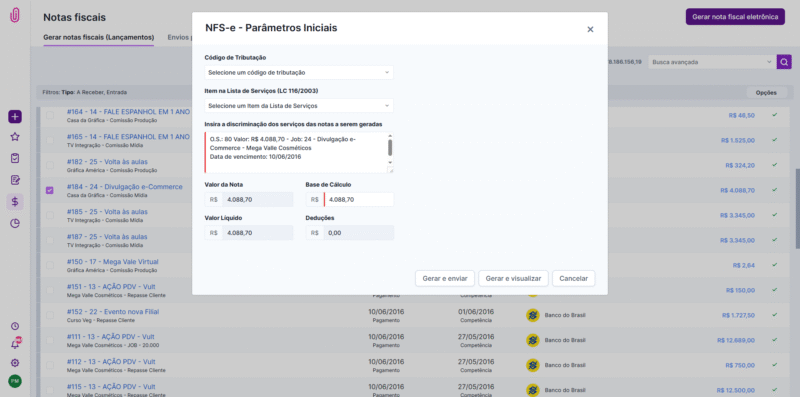
Task: Open the edit-note sidebar icon
Action: [15, 180]
